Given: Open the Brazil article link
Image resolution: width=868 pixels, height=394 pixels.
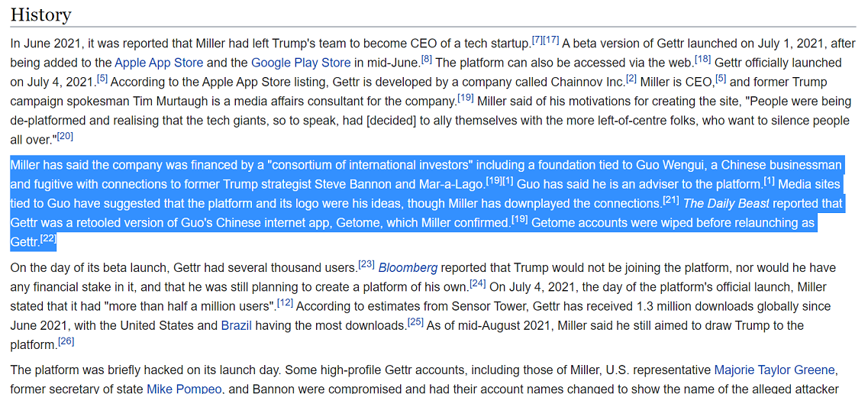Looking at the screenshot, I should (x=237, y=325).
